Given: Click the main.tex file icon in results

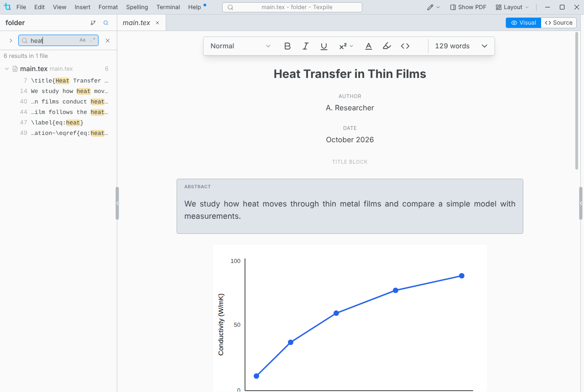Looking at the screenshot, I should point(15,69).
